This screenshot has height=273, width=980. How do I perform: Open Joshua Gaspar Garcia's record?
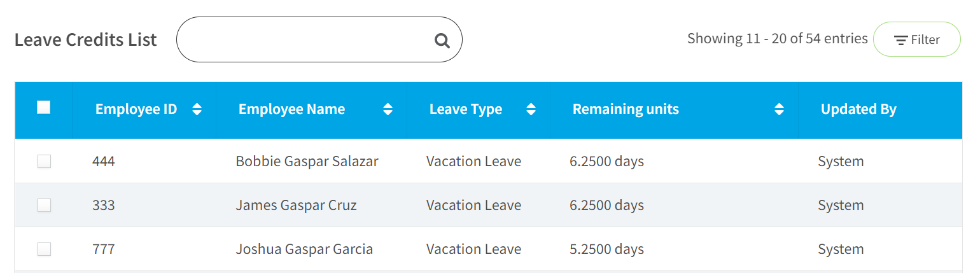304,249
